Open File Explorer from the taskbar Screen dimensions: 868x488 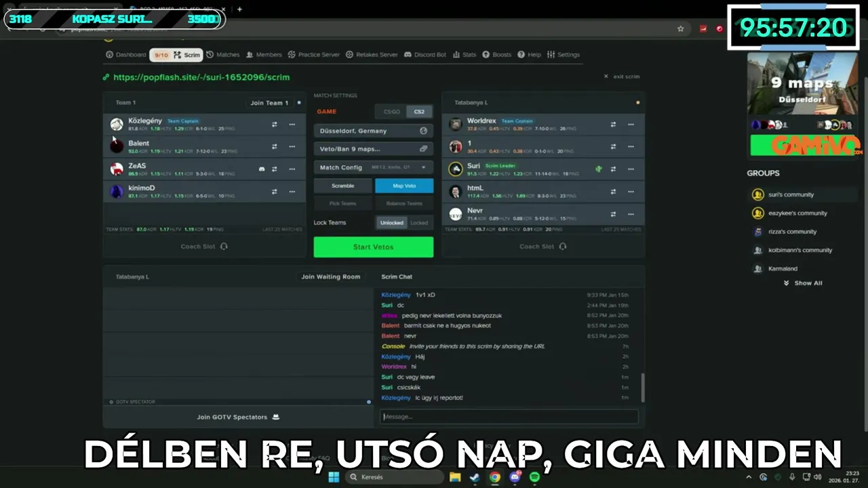point(455,477)
